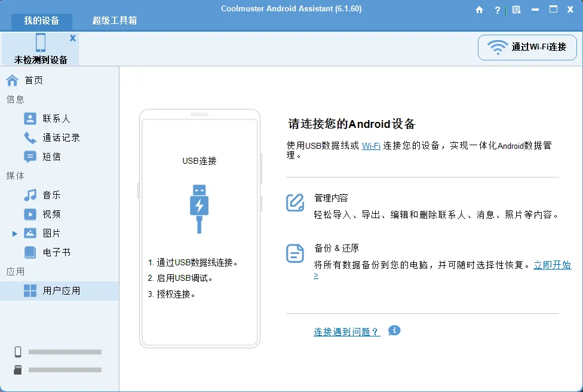This screenshot has width=583, height=392.
Task: Click the info bubble icon beside help link
Action: (394, 330)
